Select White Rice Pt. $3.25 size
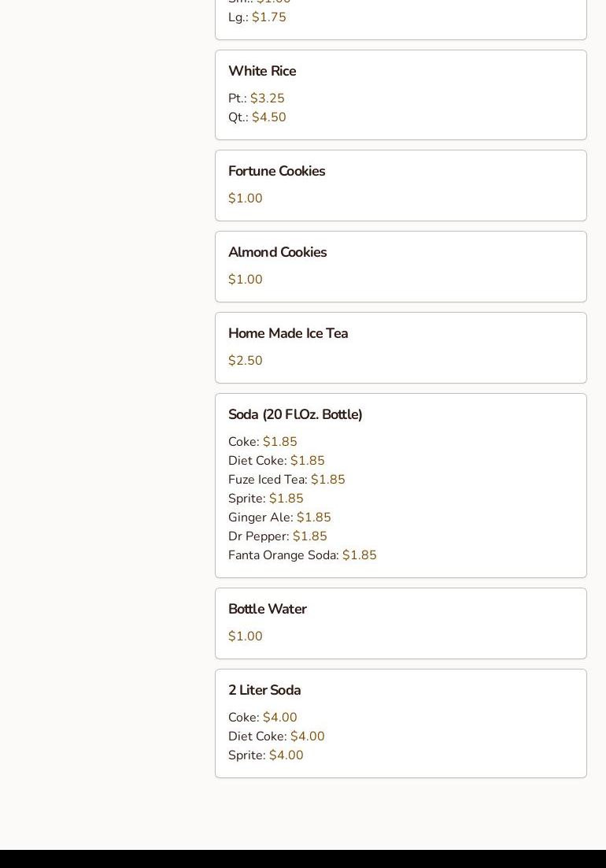The height and width of the screenshot is (868, 606). point(257,98)
